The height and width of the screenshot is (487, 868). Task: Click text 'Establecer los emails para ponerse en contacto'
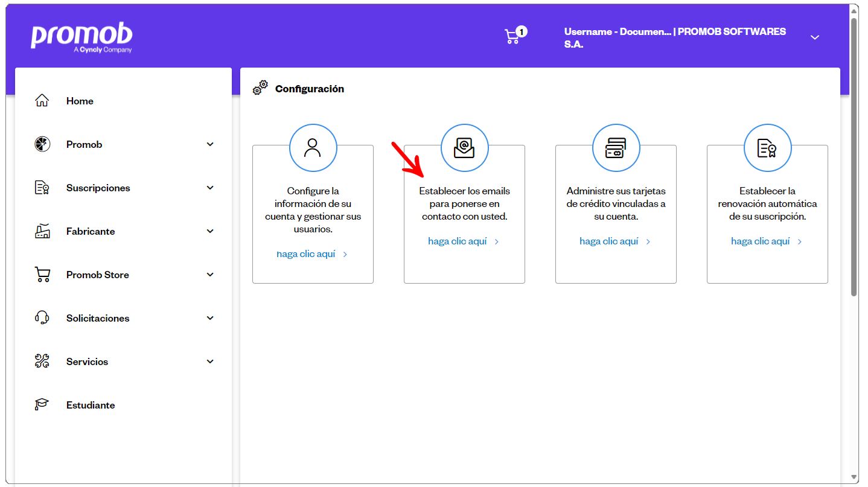click(x=464, y=203)
